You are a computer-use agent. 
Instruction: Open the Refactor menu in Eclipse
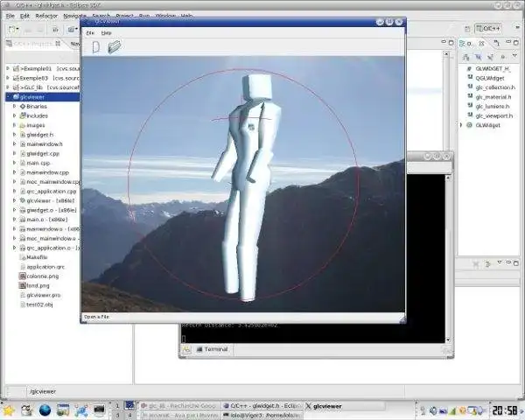click(x=46, y=16)
